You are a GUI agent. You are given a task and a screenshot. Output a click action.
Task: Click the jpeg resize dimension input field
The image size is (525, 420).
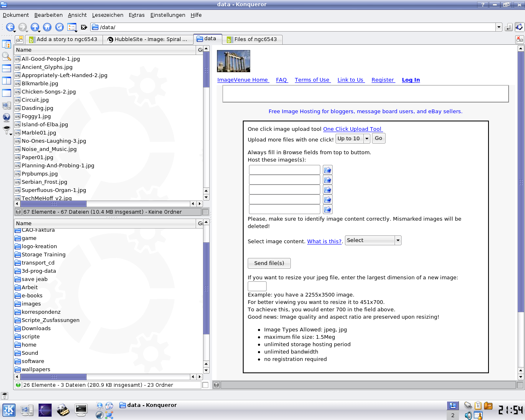point(257,286)
